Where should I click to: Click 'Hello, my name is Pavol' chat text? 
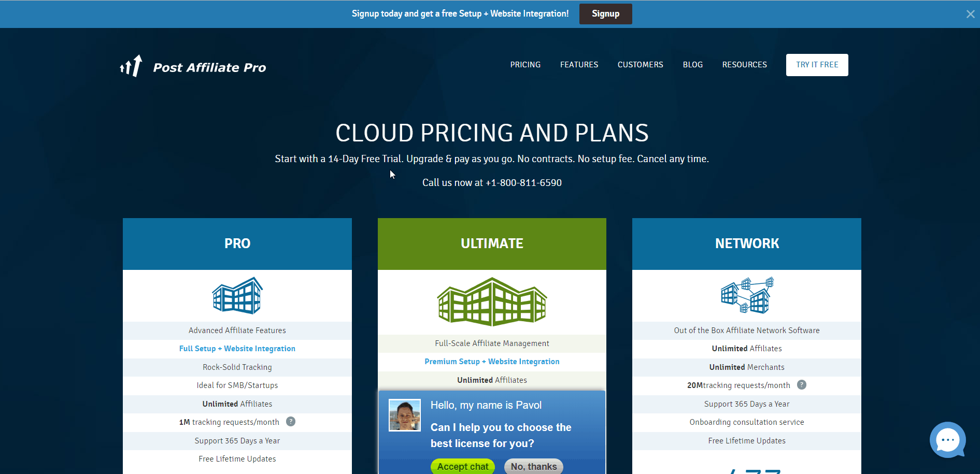pyautogui.click(x=486, y=405)
